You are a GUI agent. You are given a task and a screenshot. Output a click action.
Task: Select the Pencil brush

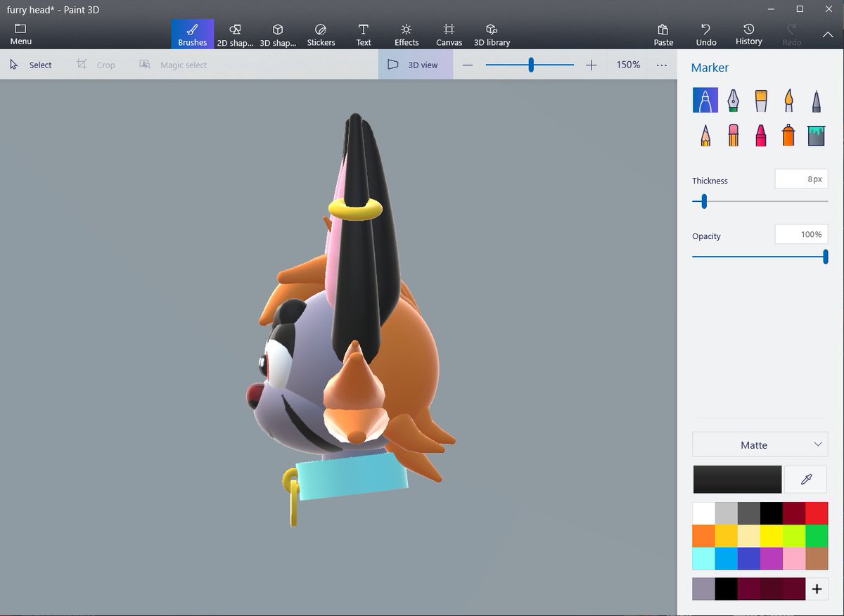[705, 135]
